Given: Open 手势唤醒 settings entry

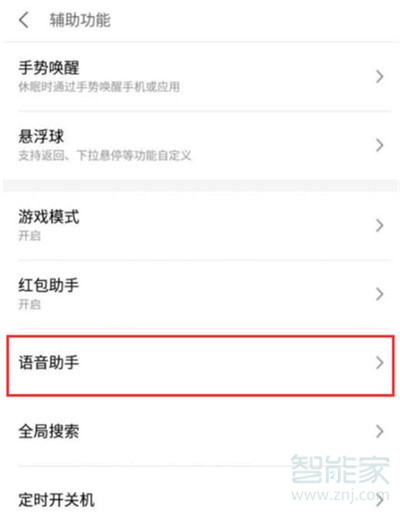Looking at the screenshot, I should point(200,77).
